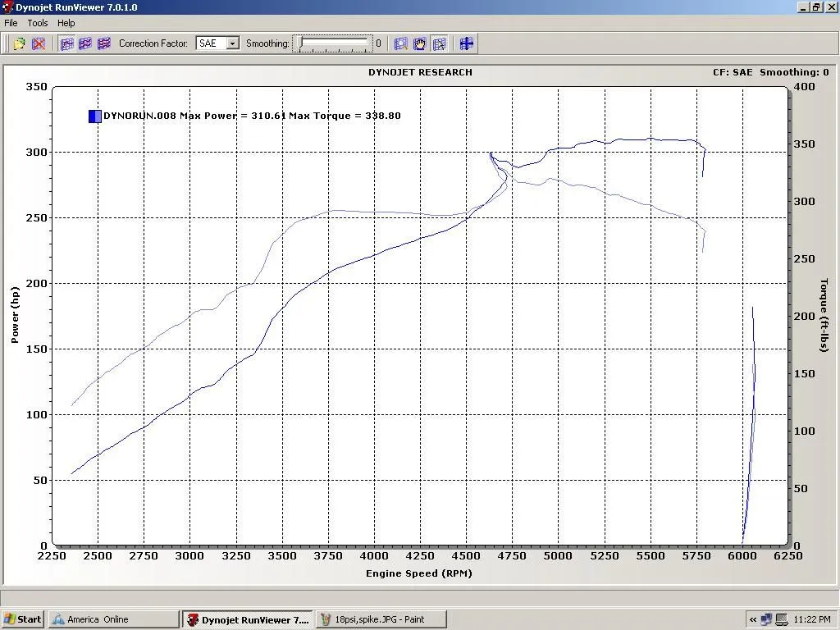Switch to America Online in taskbar

(x=113, y=619)
